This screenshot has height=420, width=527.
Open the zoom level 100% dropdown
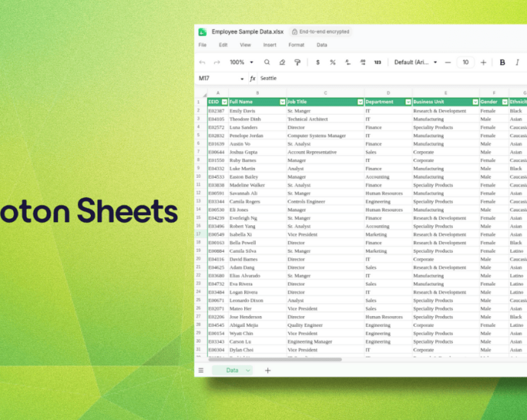point(241,62)
